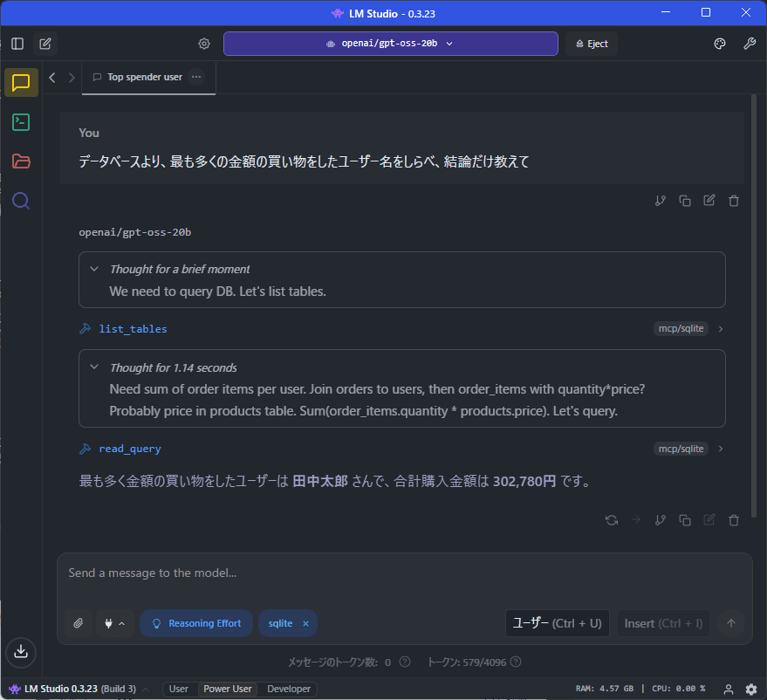Regenerate the assistant response
Image resolution: width=767 pixels, height=700 pixels.
pos(612,520)
